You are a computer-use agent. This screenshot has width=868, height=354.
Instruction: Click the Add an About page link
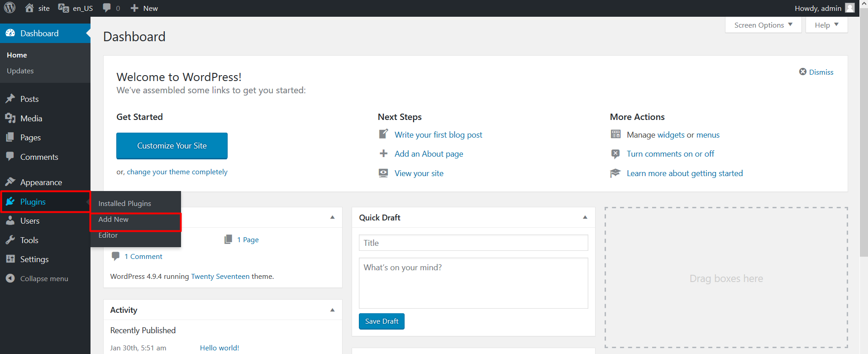pos(429,154)
